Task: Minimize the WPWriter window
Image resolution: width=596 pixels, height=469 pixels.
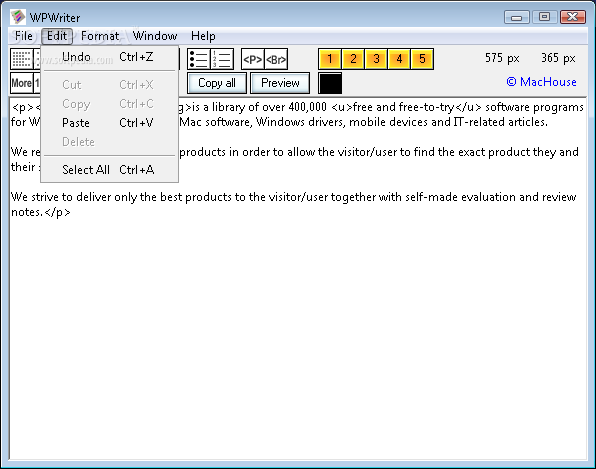Action: pyautogui.click(x=517, y=17)
